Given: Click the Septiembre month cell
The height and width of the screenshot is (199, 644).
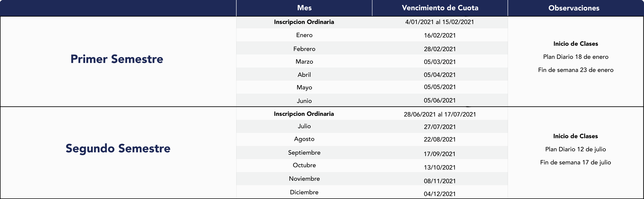Looking at the screenshot, I should tap(304, 153).
